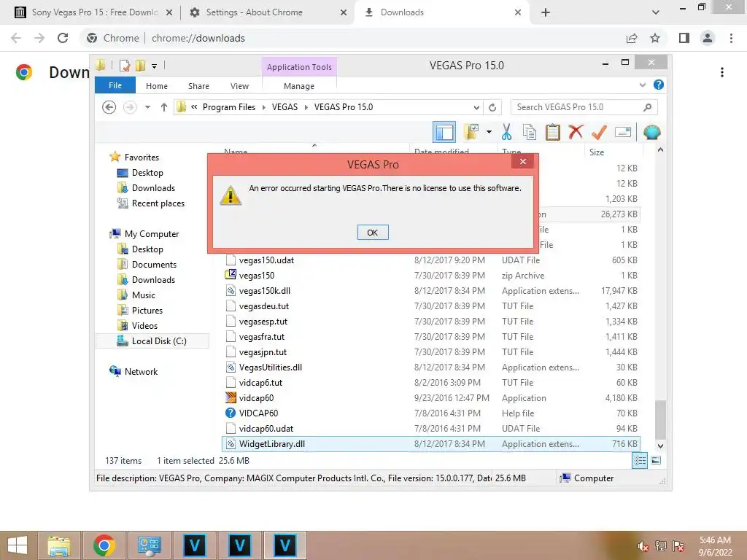The height and width of the screenshot is (560, 747).
Task: Click OK in the VEGAS Pro error dialog
Action: coord(373,233)
